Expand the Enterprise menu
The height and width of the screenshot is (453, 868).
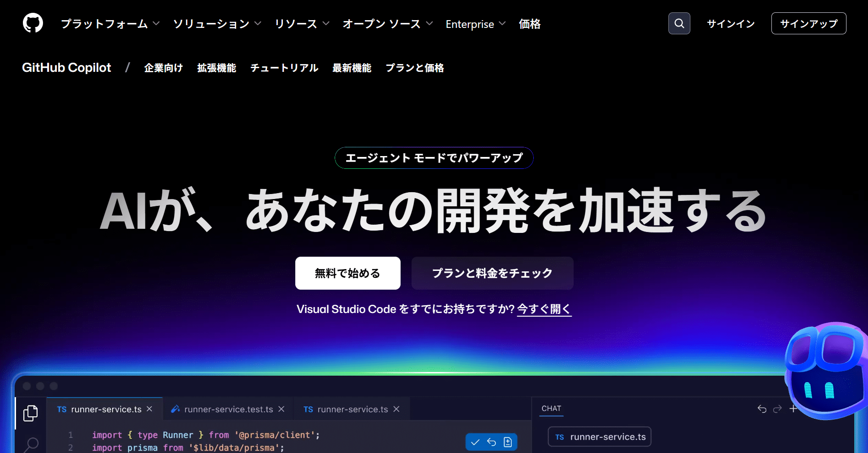(476, 24)
